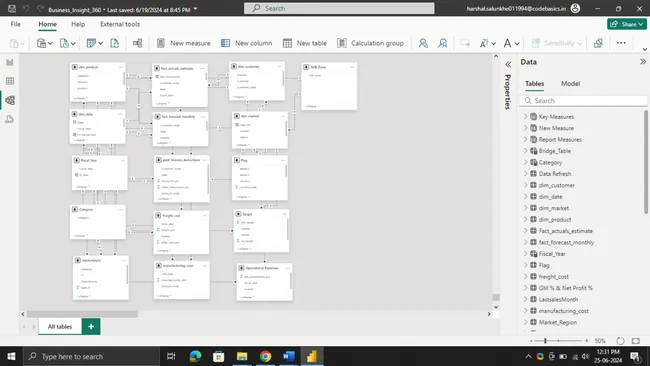The width and height of the screenshot is (650, 366).
Task: Open the ribbon's More options ellipsis
Action: point(621,43)
